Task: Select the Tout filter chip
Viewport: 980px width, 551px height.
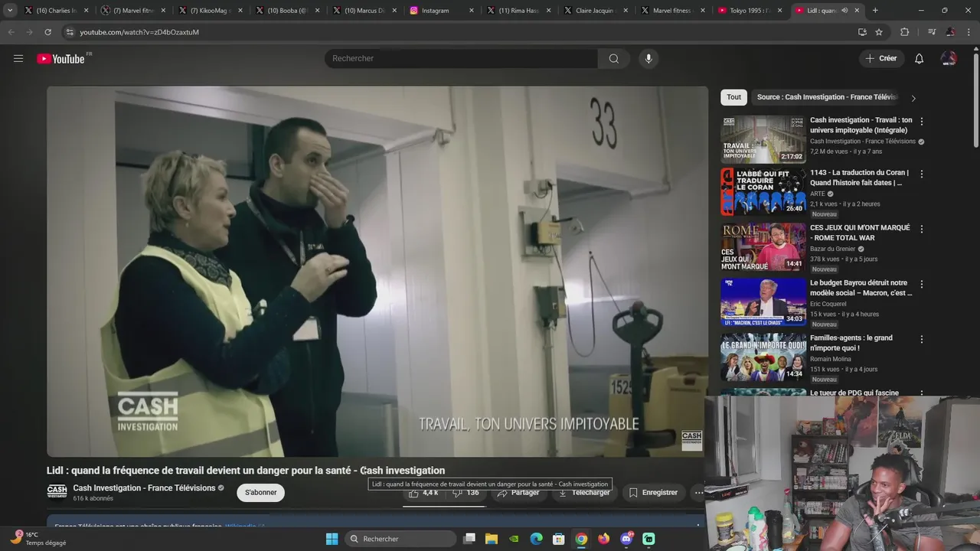Action: pyautogui.click(x=733, y=97)
